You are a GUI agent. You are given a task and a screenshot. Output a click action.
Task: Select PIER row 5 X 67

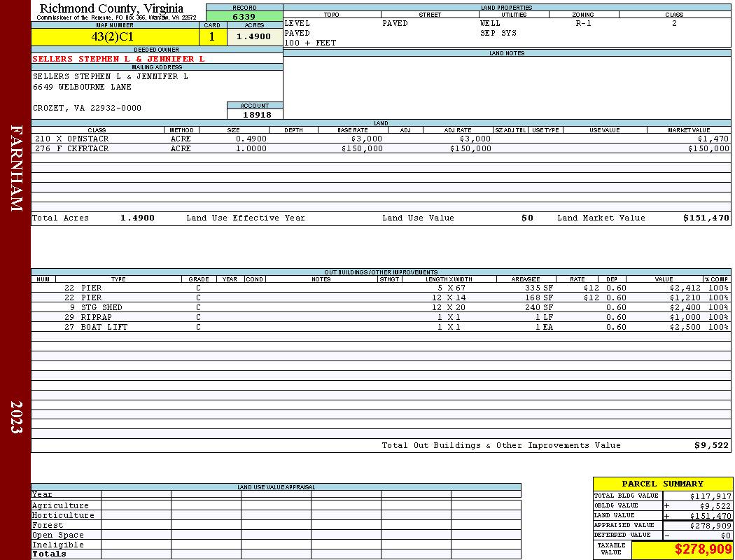point(381,288)
